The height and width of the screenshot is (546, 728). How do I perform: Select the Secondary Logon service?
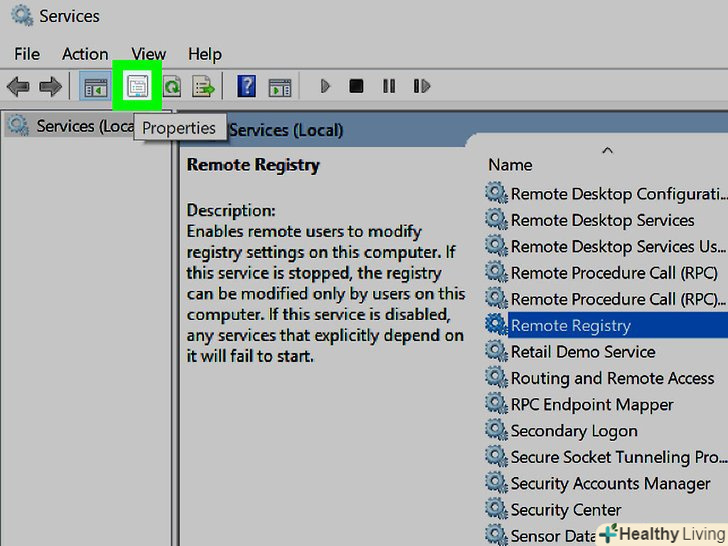click(x=574, y=431)
